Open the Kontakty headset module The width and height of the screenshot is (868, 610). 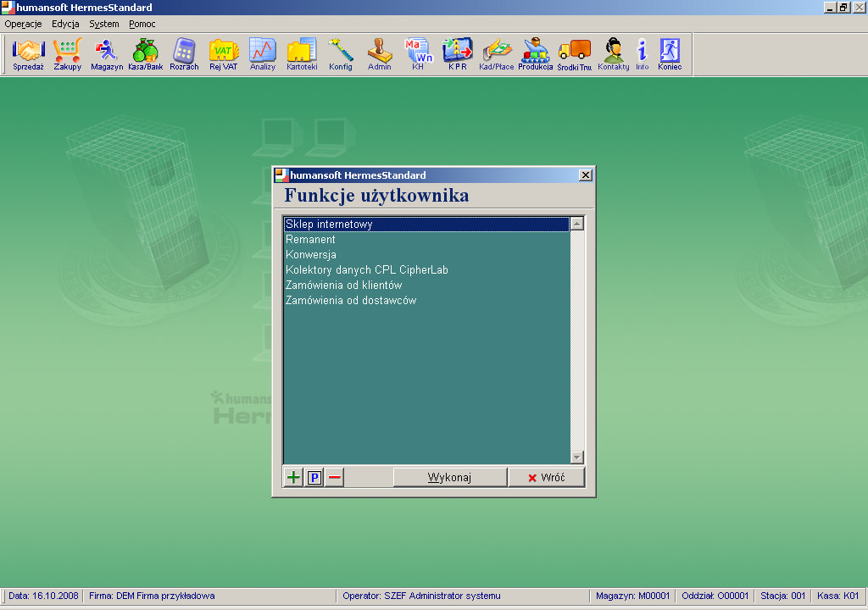click(614, 54)
